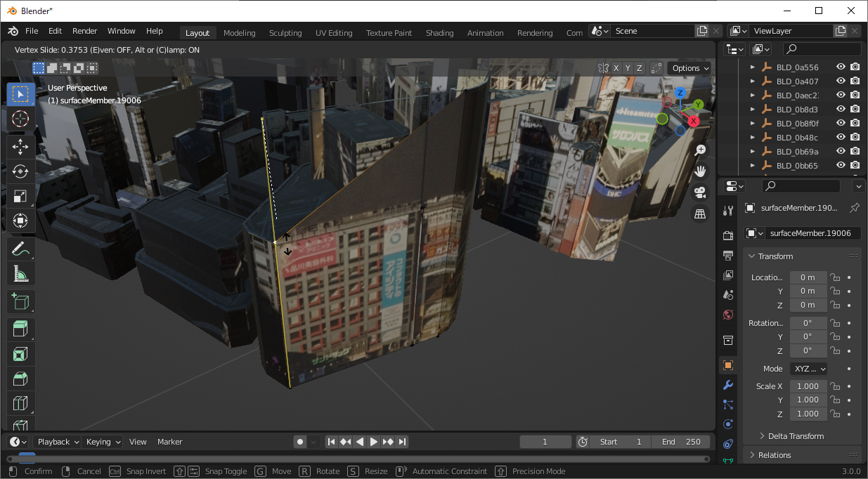Pick the Rotate tool in the toolbar

(20, 171)
